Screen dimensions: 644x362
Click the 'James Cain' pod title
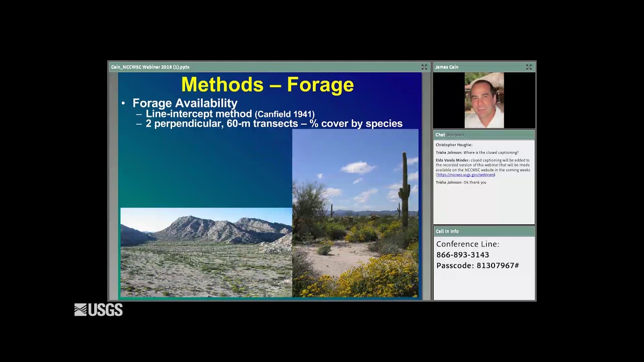(447, 67)
